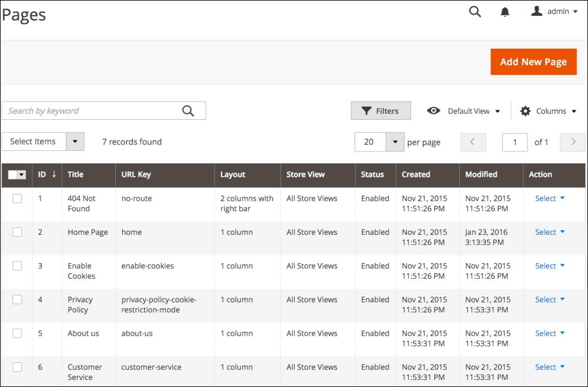Open notifications bell icon

tap(505, 12)
